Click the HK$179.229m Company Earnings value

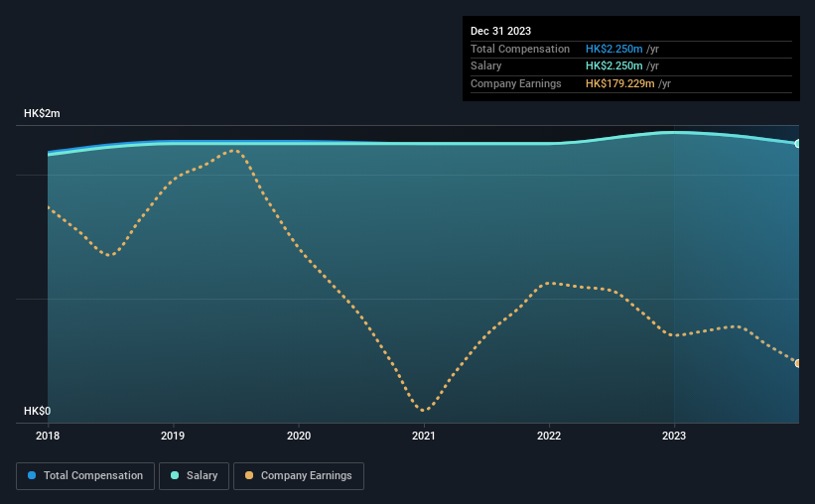coord(620,83)
